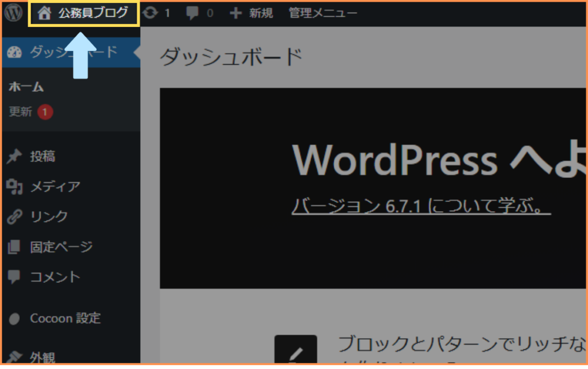
Task: Open the 外観 menu
Action: (x=42, y=358)
